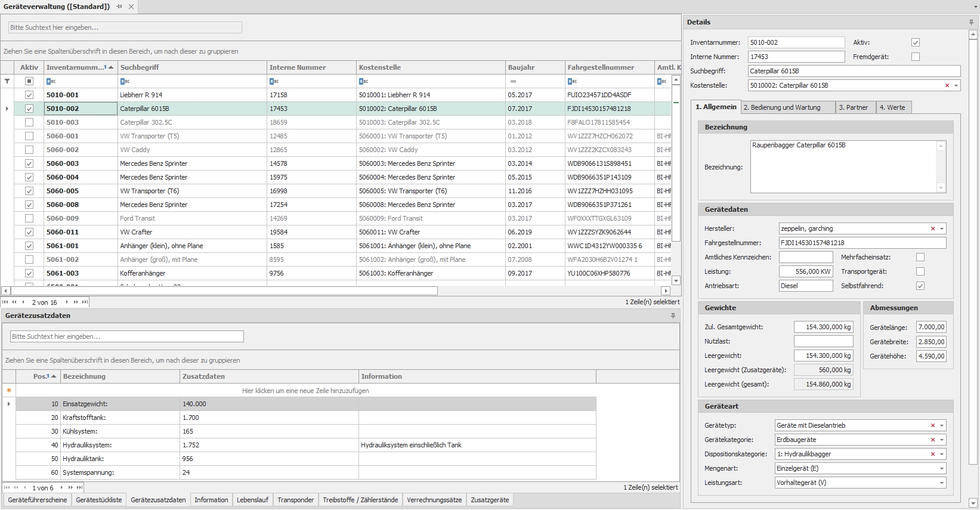Go to last record in device list navigator
The height and width of the screenshot is (510, 980).
(x=85, y=302)
